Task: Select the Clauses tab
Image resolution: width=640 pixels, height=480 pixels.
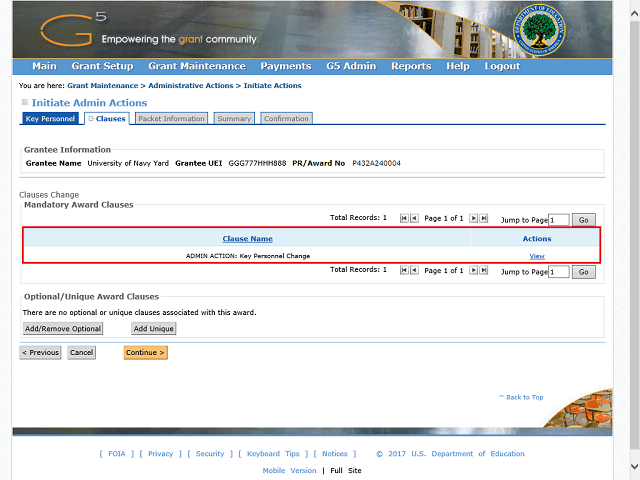Action: 107,118
